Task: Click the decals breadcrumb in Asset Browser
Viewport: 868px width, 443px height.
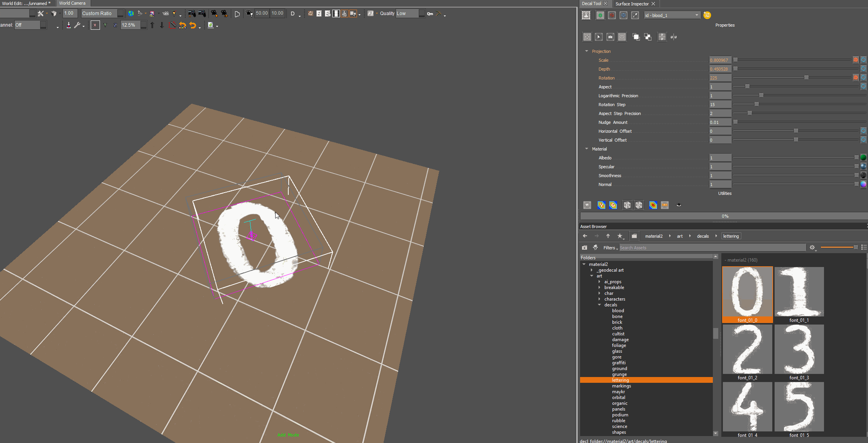Action: [x=703, y=236]
